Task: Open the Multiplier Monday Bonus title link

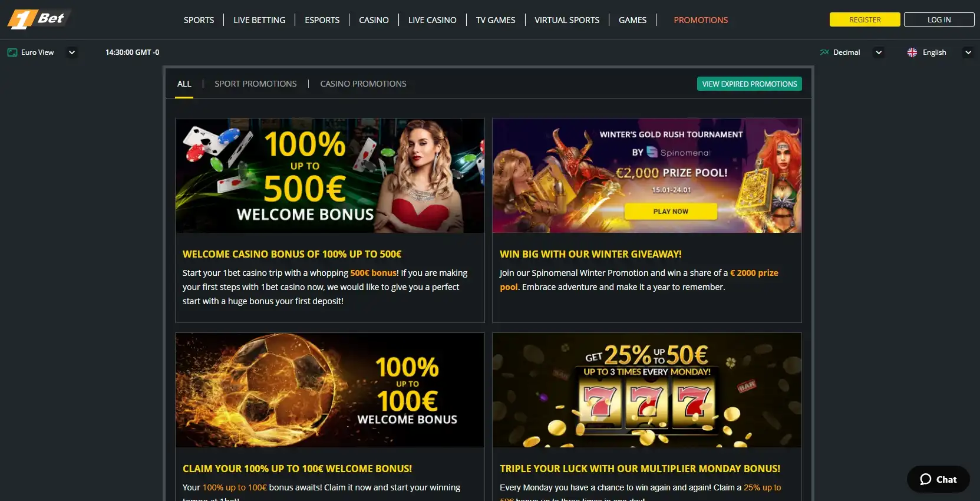Action: pos(640,469)
